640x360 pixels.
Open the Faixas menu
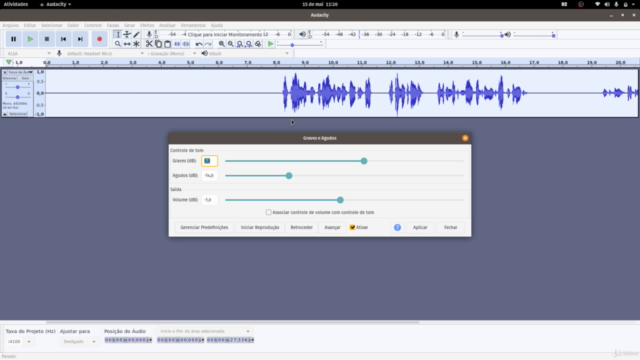pyautogui.click(x=113, y=25)
